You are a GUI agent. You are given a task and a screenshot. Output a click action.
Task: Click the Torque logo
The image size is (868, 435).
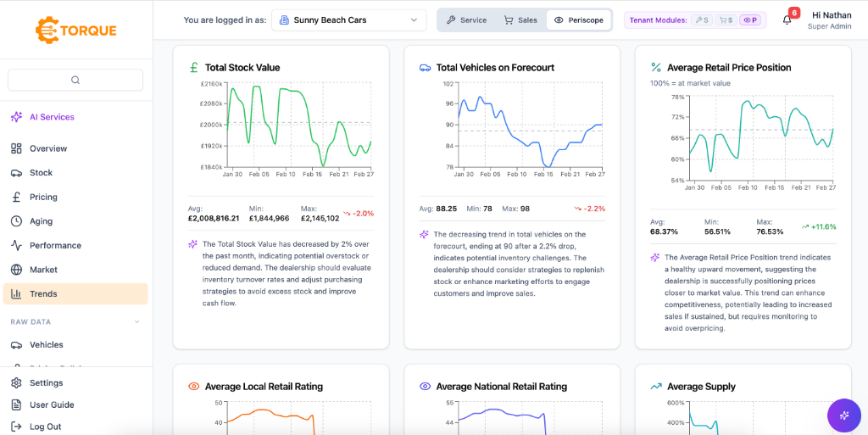[x=75, y=30]
